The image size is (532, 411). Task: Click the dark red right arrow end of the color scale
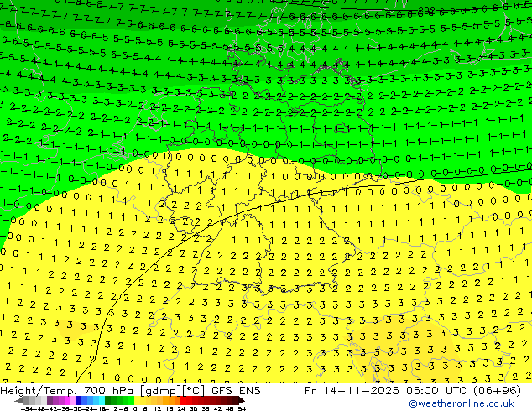242,400
